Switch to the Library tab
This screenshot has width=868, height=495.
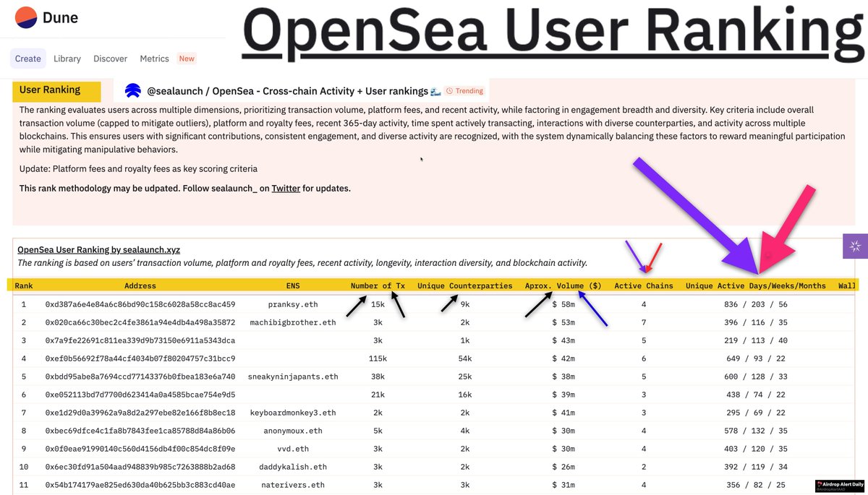67,59
